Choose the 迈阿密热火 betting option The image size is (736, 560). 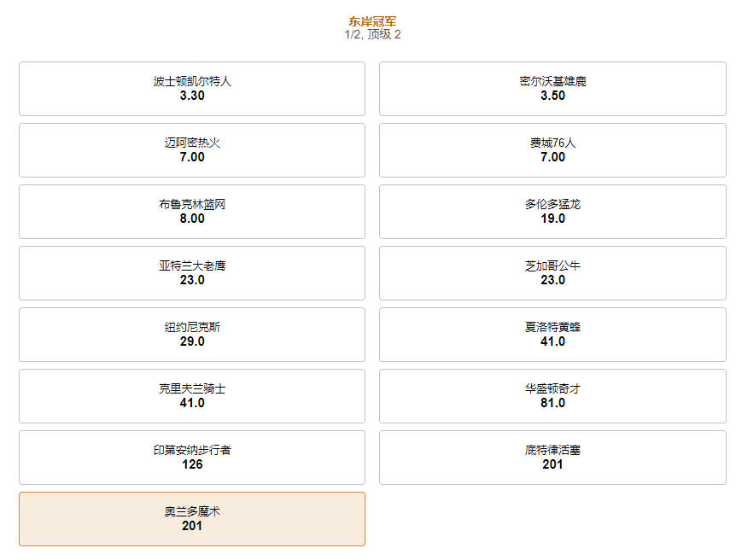pyautogui.click(x=192, y=150)
